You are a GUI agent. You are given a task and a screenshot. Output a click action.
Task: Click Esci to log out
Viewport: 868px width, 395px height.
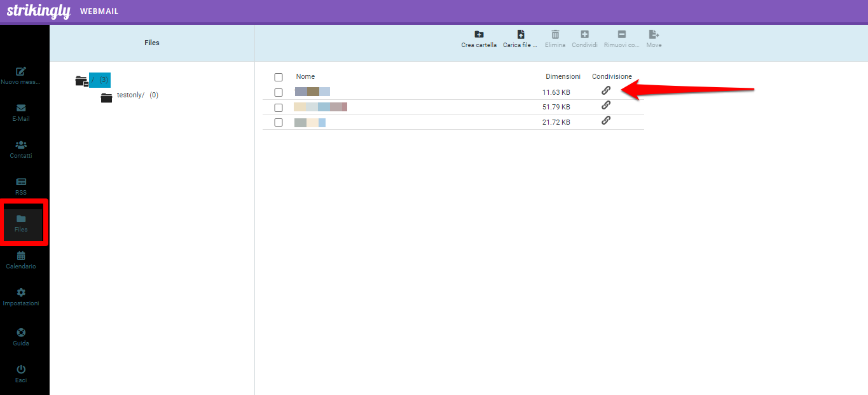(x=21, y=373)
